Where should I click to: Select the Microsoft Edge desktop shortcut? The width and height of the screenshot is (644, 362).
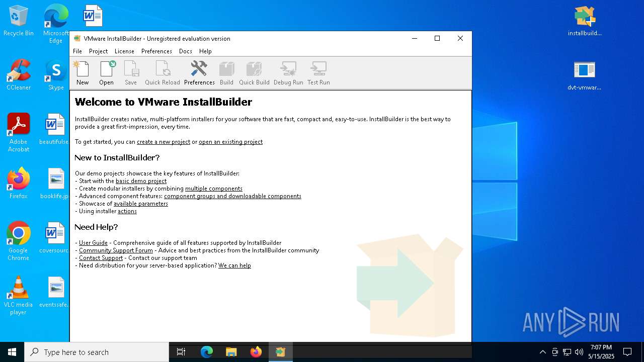click(x=56, y=24)
